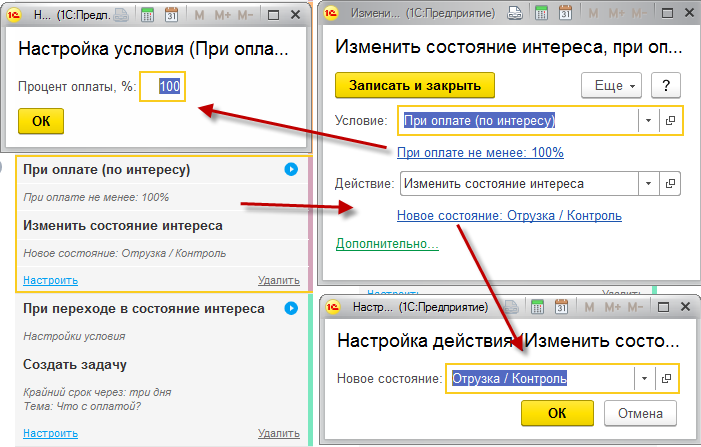
Task: Click M- button in Настройка условия window
Action: point(245,16)
